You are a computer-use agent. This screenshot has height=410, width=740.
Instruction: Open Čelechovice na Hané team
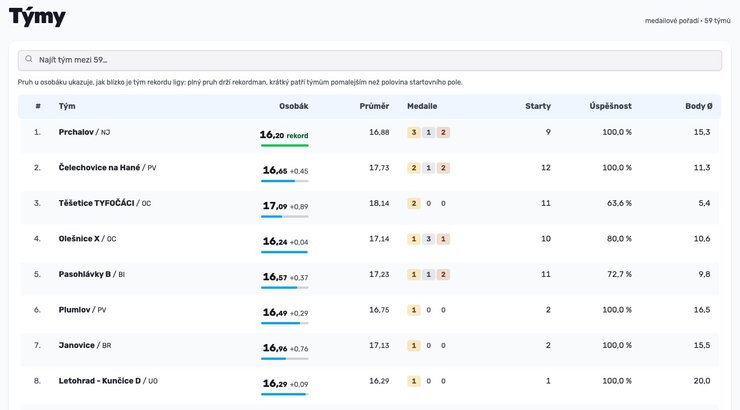(99, 167)
